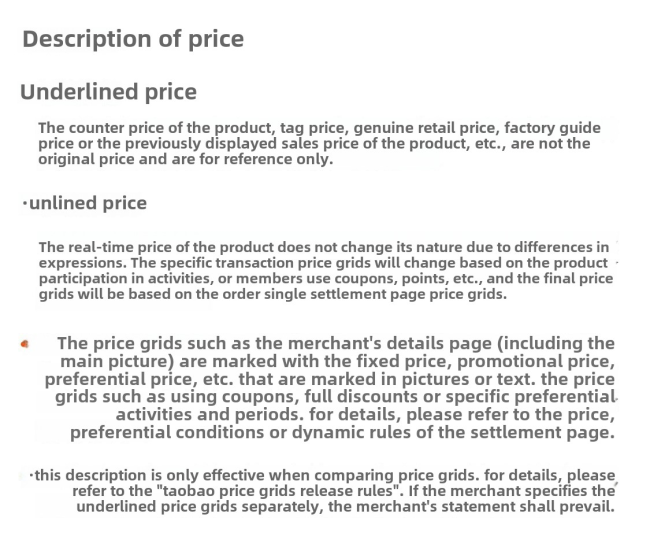The width and height of the screenshot is (650, 555).
Task: Click "original price and are for reference only"
Action: point(186,159)
